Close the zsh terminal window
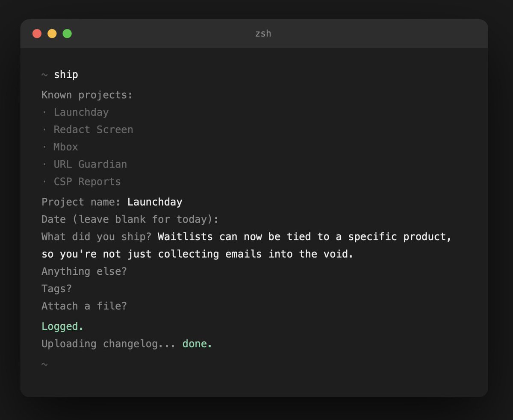Image resolution: width=513 pixels, height=420 pixels. click(x=37, y=33)
